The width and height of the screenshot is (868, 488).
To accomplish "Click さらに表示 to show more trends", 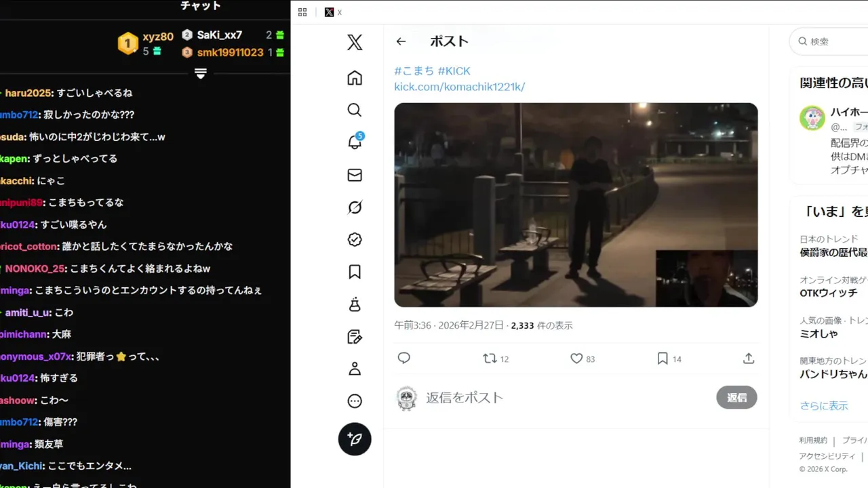I will [824, 405].
